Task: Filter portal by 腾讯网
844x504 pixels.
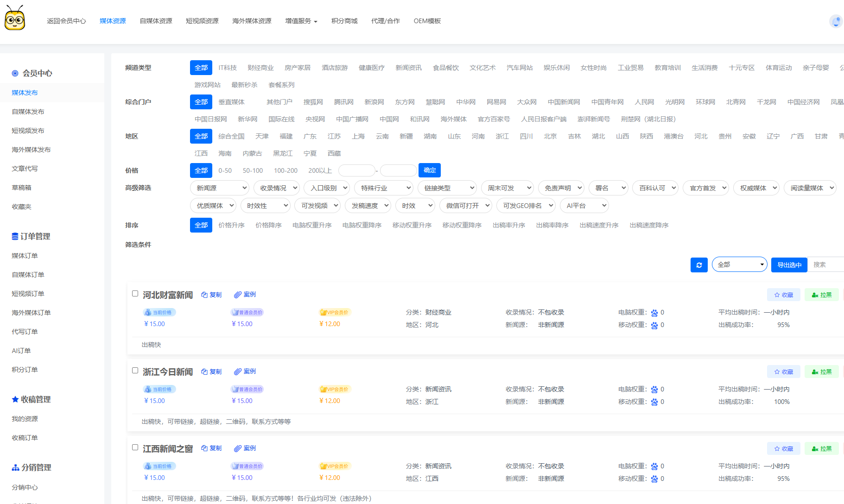Action: pos(343,102)
